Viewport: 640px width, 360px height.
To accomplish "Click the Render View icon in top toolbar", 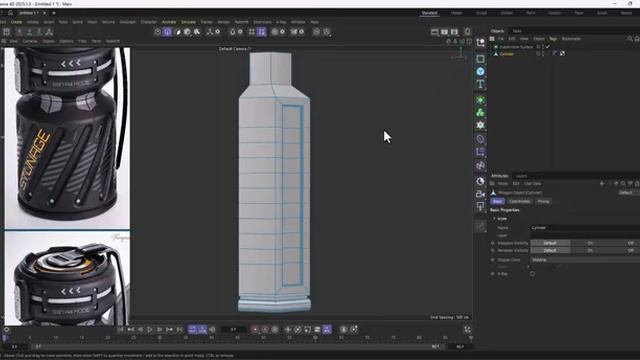I will coord(435,32).
